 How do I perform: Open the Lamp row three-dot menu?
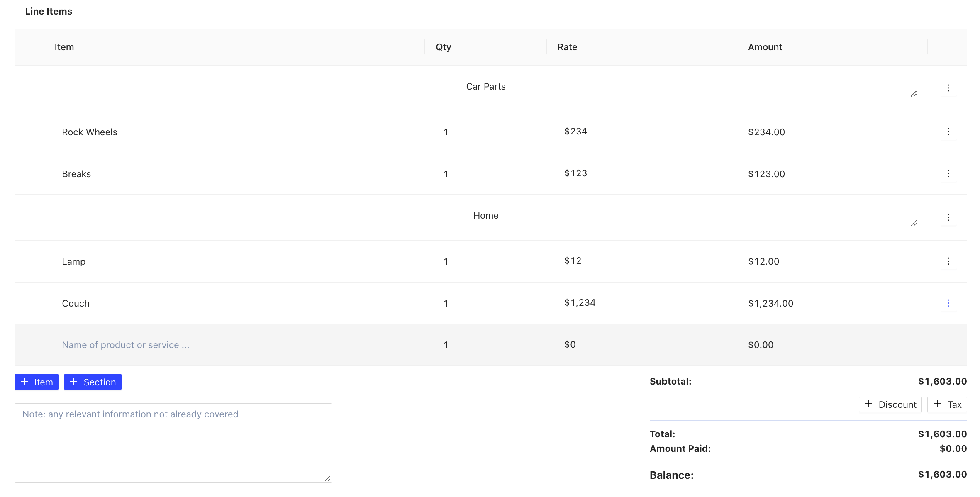click(948, 261)
